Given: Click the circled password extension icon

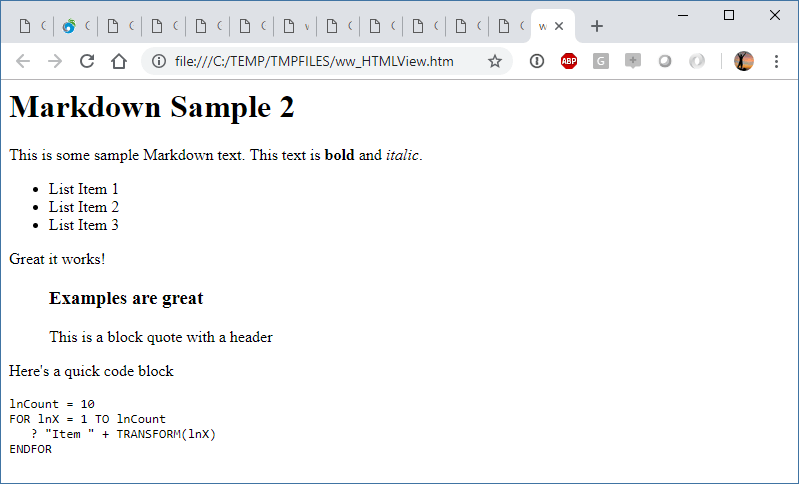Looking at the screenshot, I should 537,61.
